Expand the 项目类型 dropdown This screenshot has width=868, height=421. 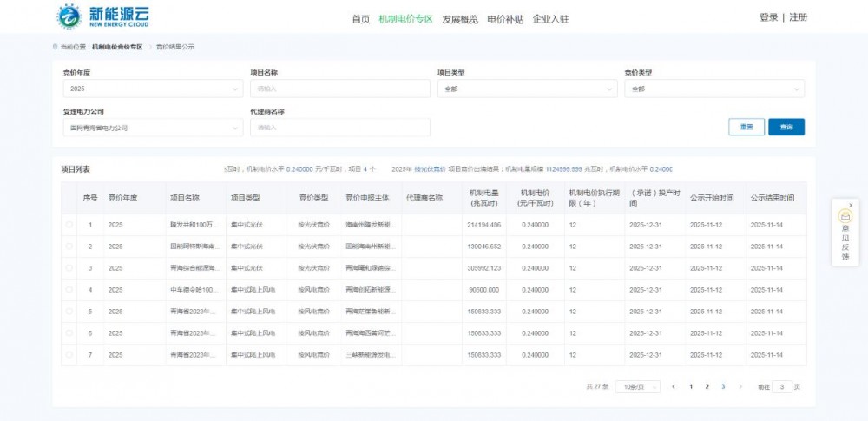[x=527, y=89]
